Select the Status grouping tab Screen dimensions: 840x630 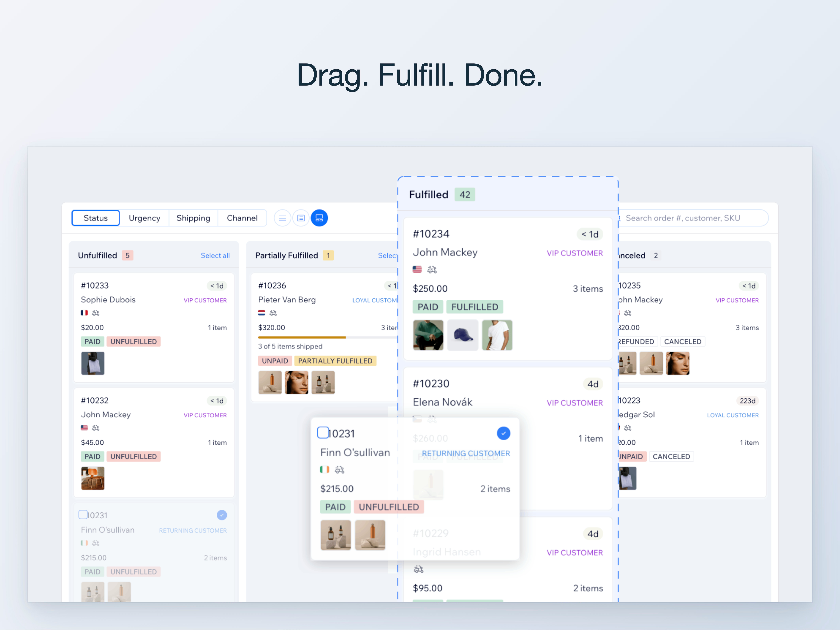96,218
